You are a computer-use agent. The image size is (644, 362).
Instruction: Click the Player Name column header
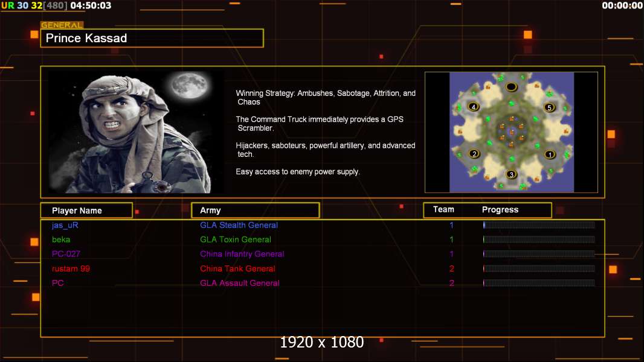tap(86, 211)
